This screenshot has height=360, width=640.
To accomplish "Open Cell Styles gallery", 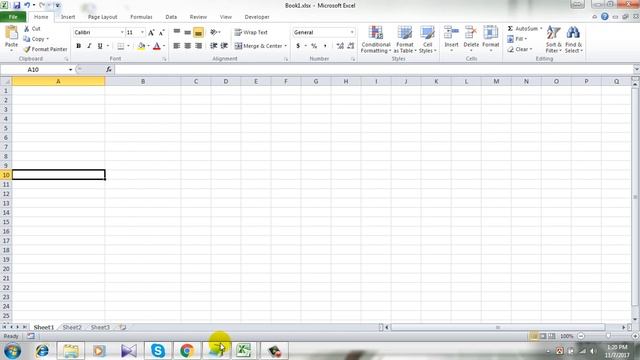I will pos(427,39).
